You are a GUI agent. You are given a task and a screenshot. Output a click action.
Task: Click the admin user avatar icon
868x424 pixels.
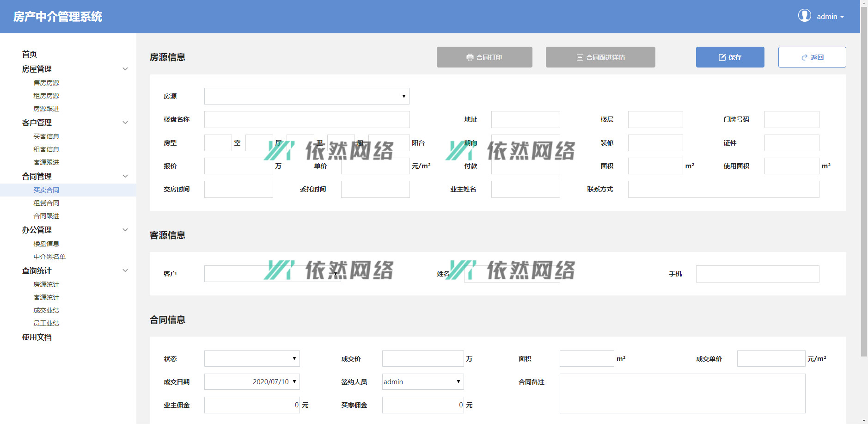coord(804,16)
